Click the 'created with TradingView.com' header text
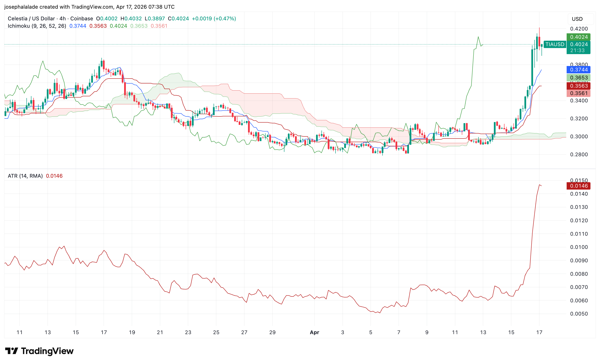The image size is (600, 364). click(x=76, y=7)
